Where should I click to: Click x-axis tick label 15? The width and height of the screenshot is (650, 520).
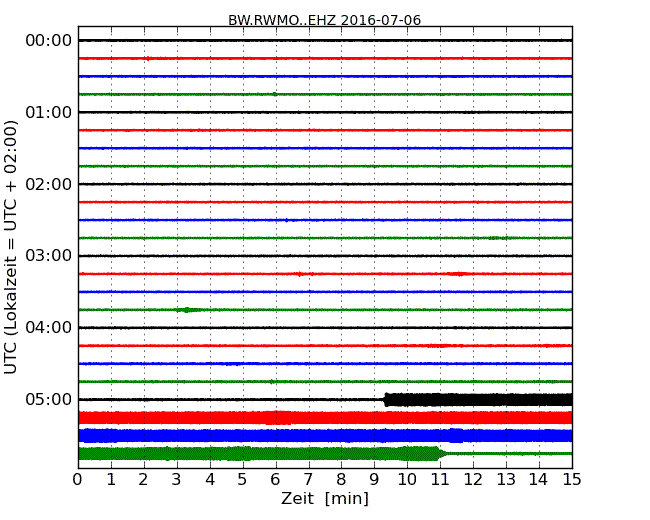[x=572, y=480]
